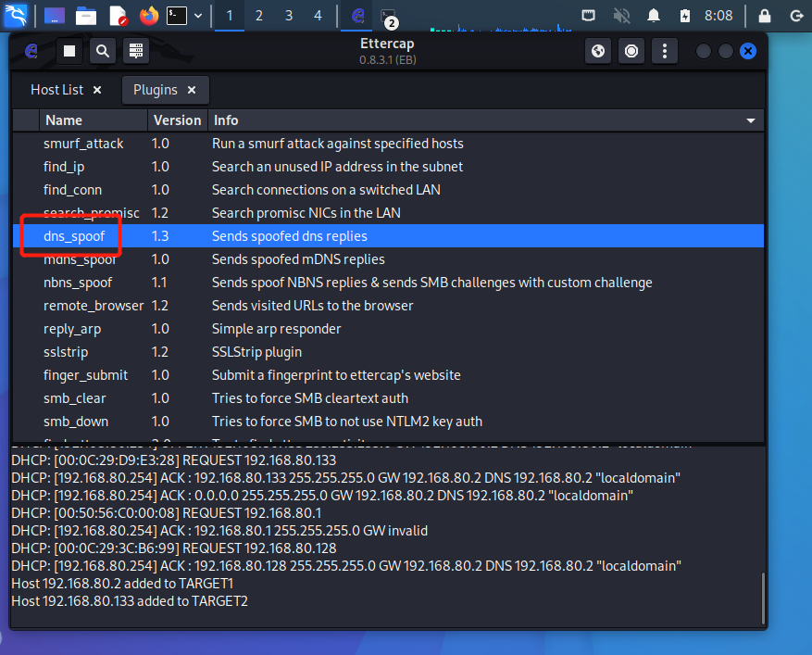Screen dimensions: 812x655
Task: Select the sslstrip plugin row
Action: (x=388, y=352)
